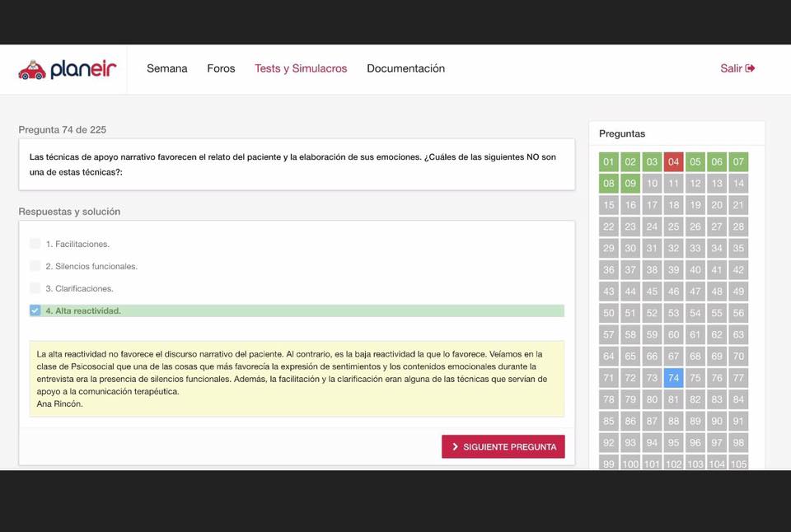Select question 60 in the grid
The image size is (791, 532).
pos(673,335)
